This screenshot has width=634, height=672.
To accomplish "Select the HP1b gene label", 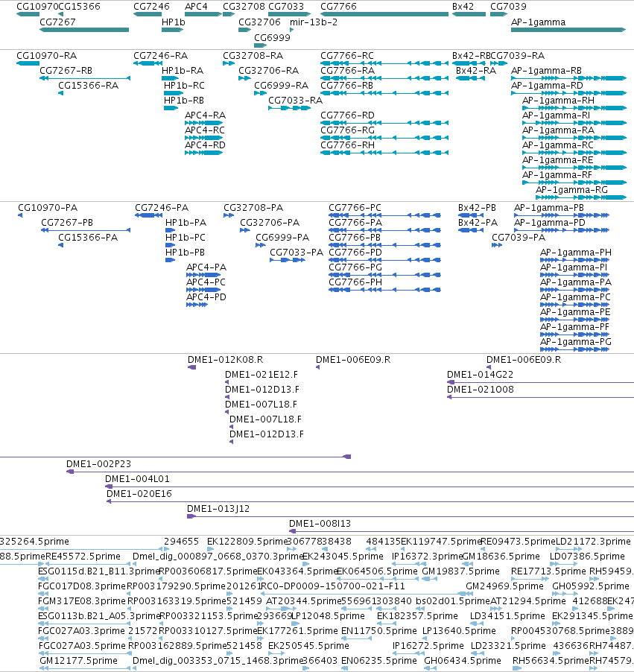I will (173, 22).
